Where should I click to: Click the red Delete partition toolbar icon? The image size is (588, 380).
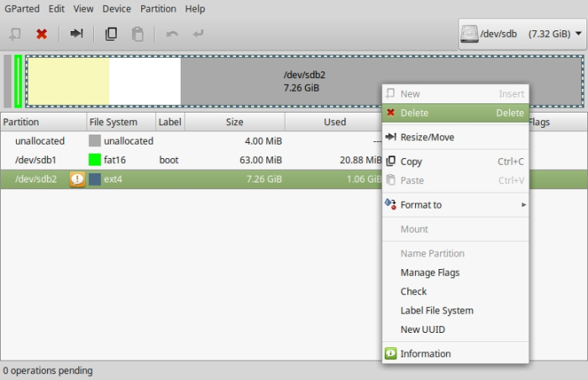tap(42, 34)
